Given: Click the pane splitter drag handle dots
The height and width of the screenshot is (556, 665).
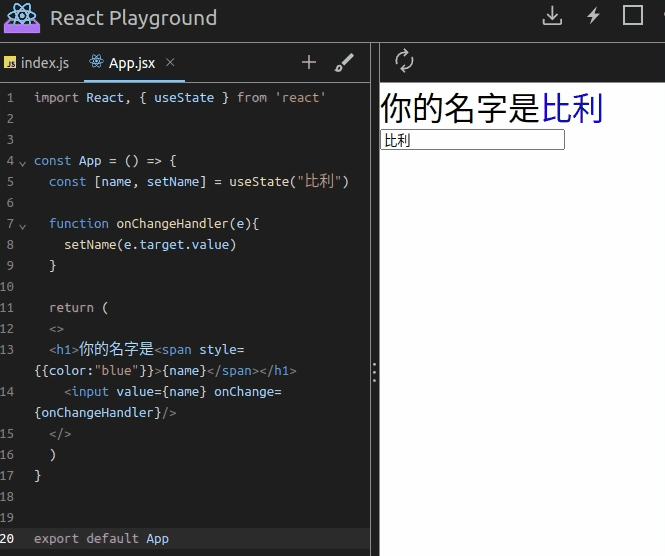Looking at the screenshot, I should [374, 372].
